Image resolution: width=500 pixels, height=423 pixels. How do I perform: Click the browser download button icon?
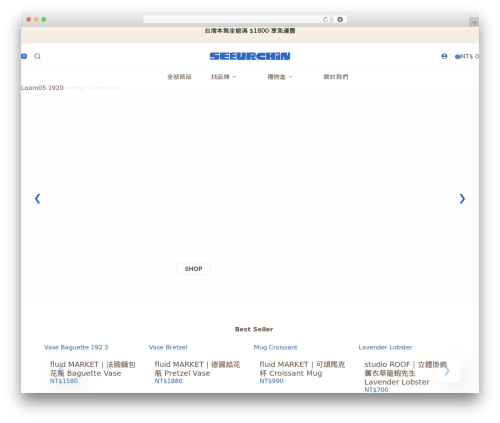pyautogui.click(x=340, y=19)
